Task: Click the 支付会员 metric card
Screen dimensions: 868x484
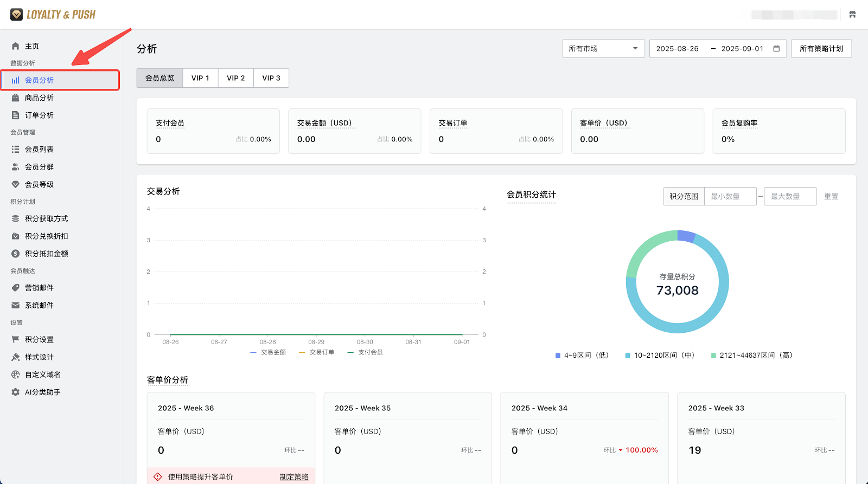Action: click(x=213, y=131)
